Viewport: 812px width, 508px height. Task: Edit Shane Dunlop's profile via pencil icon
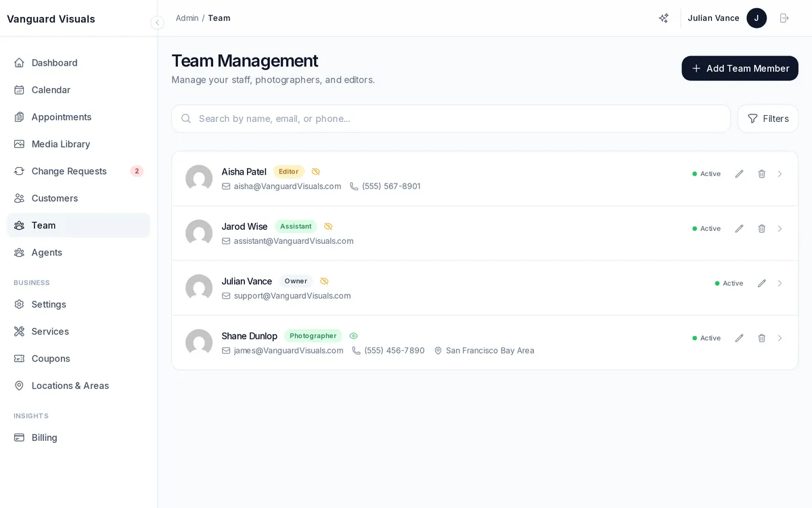pos(739,337)
